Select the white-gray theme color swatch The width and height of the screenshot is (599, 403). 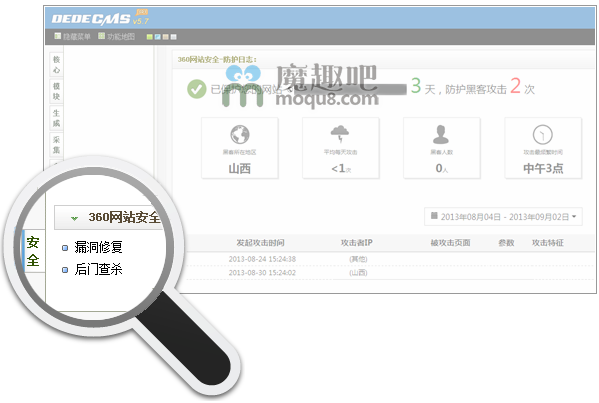coord(173,37)
